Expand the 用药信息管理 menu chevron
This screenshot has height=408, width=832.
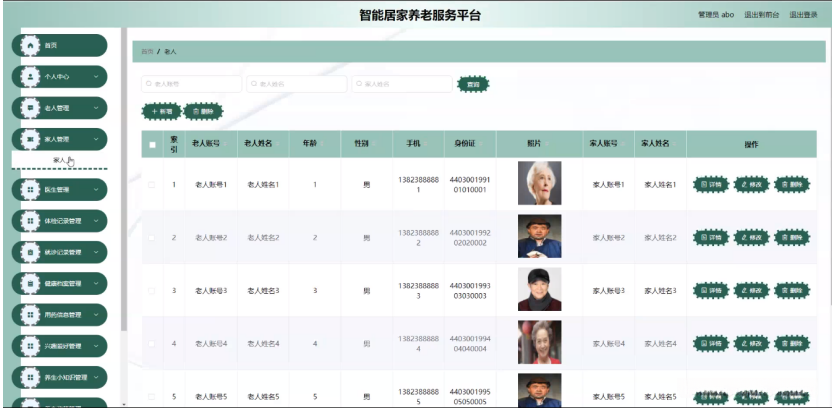click(96, 315)
